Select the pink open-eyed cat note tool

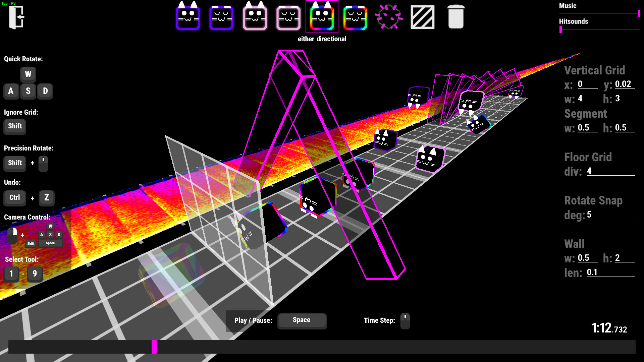(x=255, y=17)
